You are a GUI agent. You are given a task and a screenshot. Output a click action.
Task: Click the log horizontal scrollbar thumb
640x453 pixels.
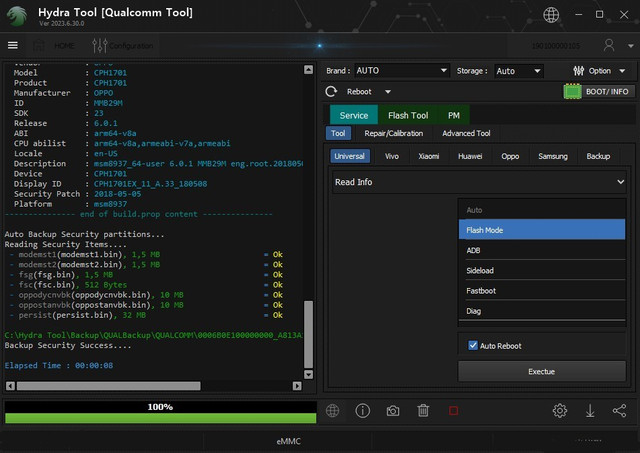click(109, 386)
